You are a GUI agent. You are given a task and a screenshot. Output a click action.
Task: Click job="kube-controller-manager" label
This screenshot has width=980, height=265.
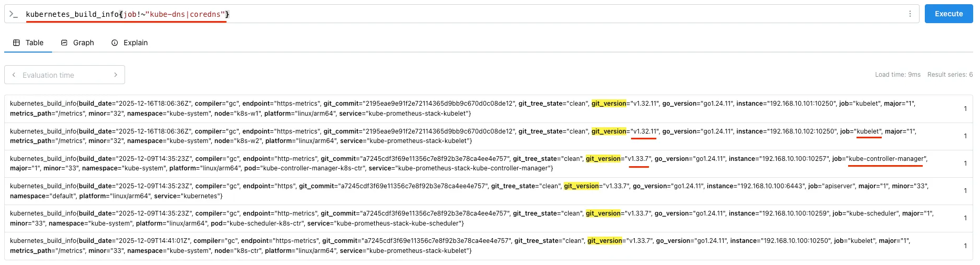pyautogui.click(x=880, y=159)
